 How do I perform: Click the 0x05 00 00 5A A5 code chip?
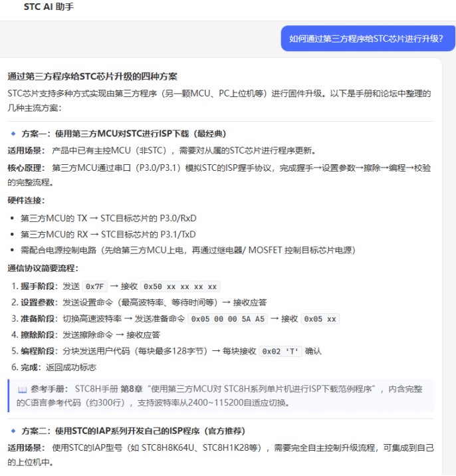(x=228, y=319)
